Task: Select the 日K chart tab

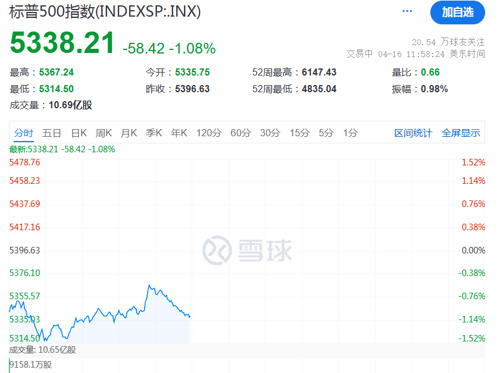Action: coord(79,133)
